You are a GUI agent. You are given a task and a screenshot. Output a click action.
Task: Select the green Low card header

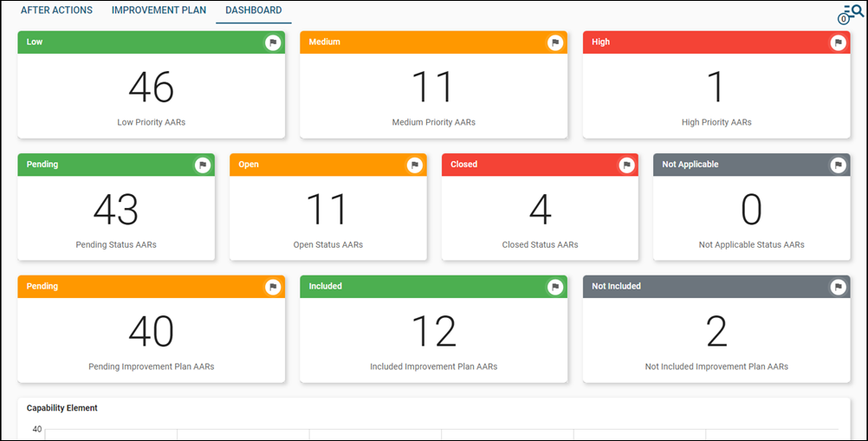130,42
